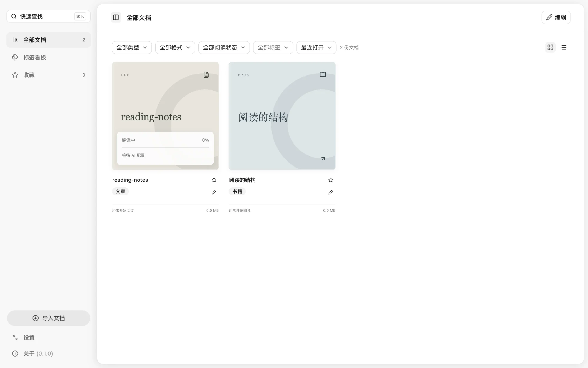Viewport: 588px width, 368px height.
Task: Edit 阅读的结构 with pencil icon
Action: (330, 192)
